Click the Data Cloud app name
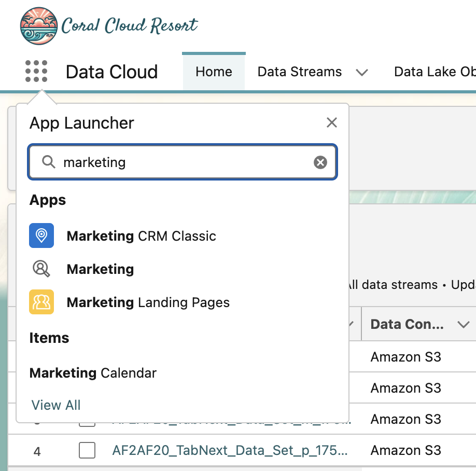This screenshot has width=476, height=471. coord(111,72)
